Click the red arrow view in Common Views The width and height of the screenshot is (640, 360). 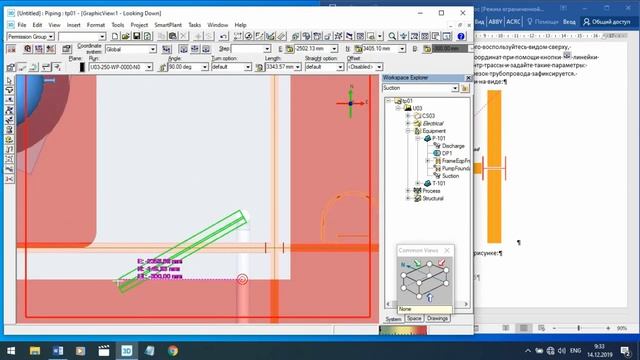[442, 263]
